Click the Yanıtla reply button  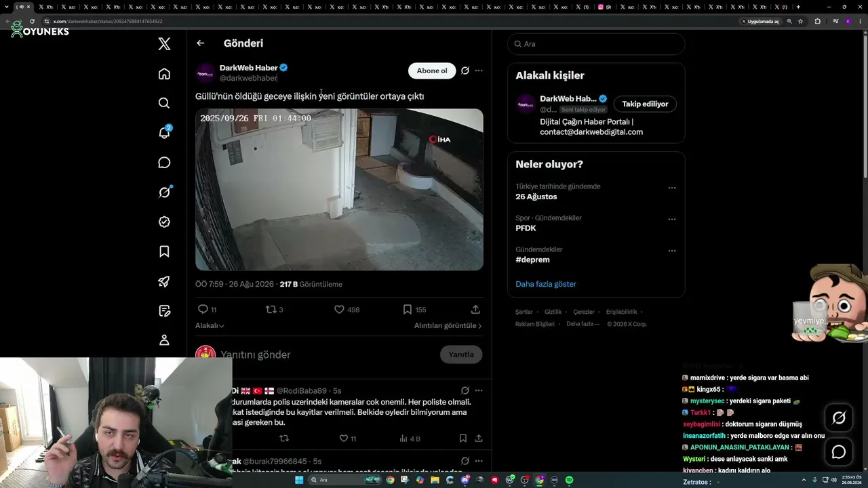click(461, 354)
